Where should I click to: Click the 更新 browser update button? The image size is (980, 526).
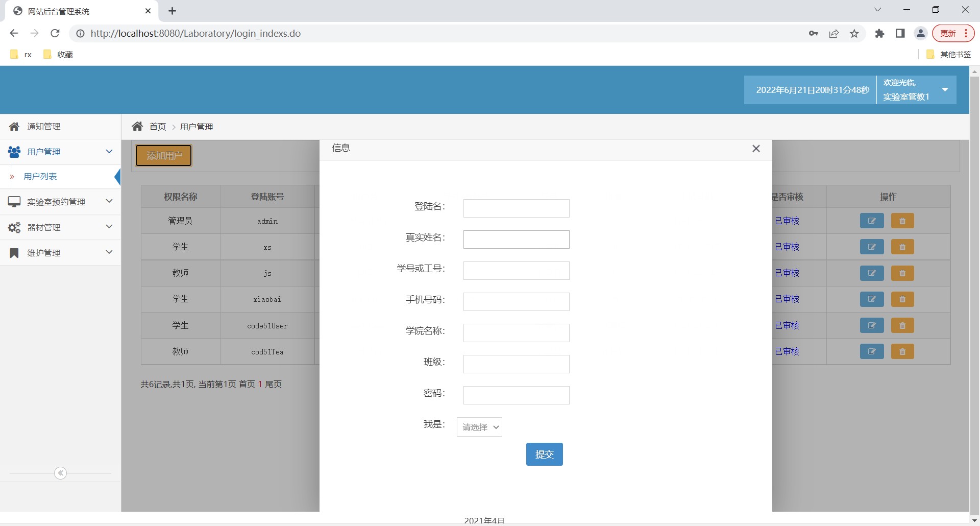[953, 33]
